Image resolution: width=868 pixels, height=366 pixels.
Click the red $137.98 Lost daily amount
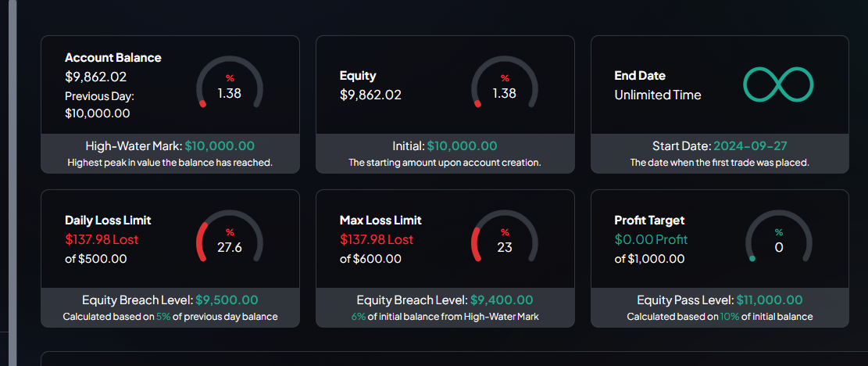tap(102, 239)
